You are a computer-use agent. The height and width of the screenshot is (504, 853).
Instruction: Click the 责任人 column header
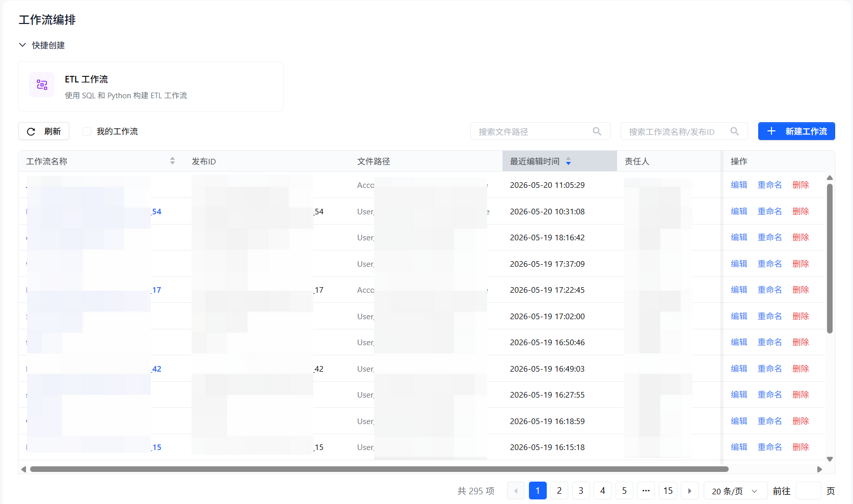[x=637, y=161]
